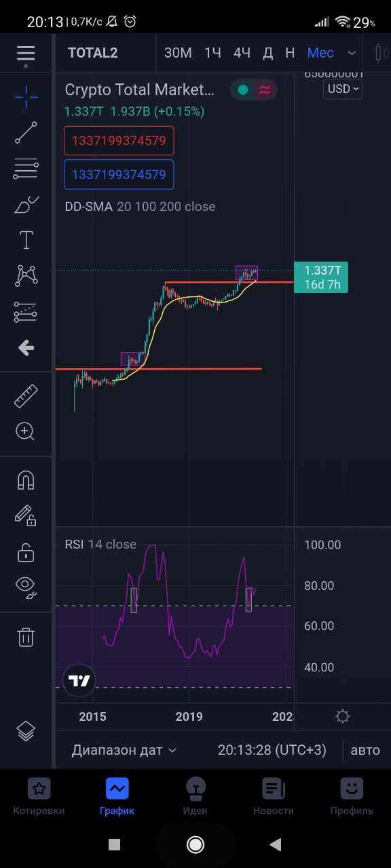Remove drawings with trash icon

coord(26,637)
